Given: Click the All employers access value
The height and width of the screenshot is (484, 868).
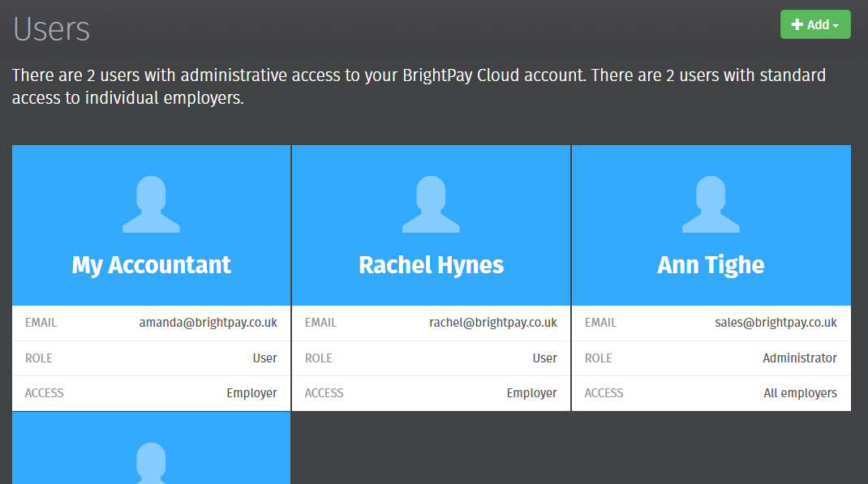Looking at the screenshot, I should click(800, 393).
